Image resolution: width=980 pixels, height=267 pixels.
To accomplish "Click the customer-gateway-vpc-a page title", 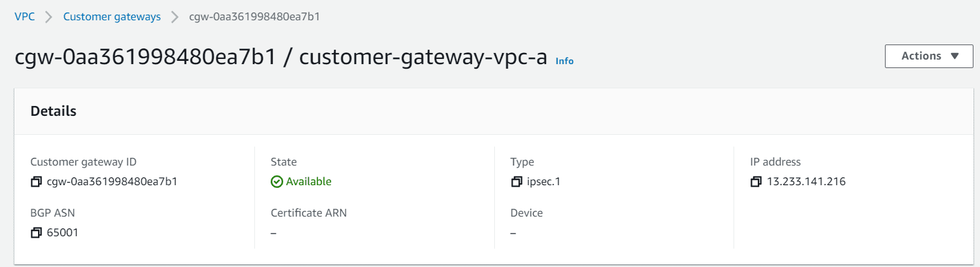I will 423,58.
